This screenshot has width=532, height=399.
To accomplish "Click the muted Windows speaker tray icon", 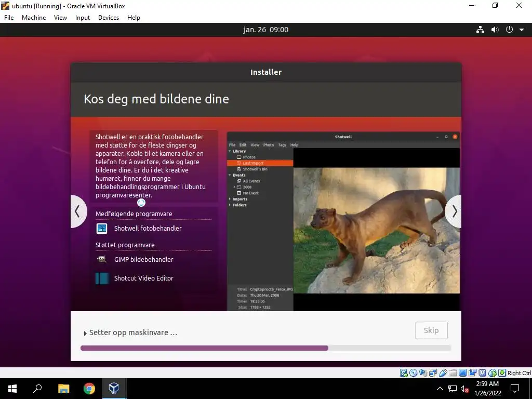I will 465,389.
